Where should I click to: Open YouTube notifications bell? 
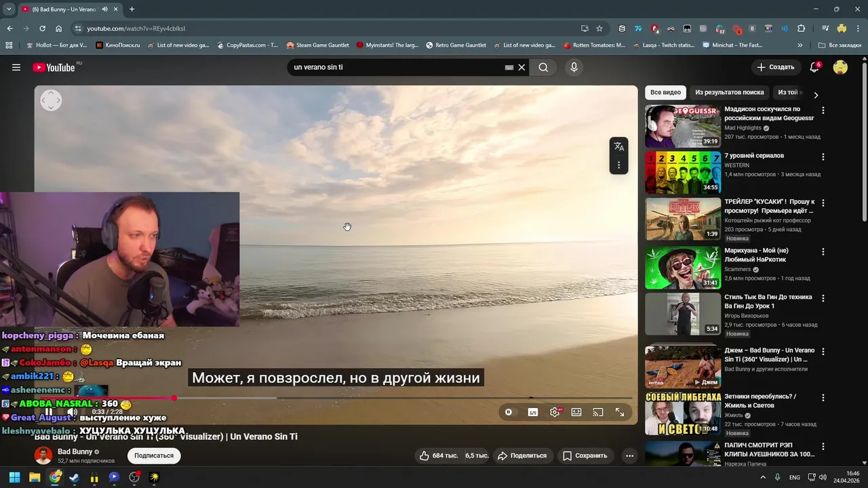click(815, 67)
